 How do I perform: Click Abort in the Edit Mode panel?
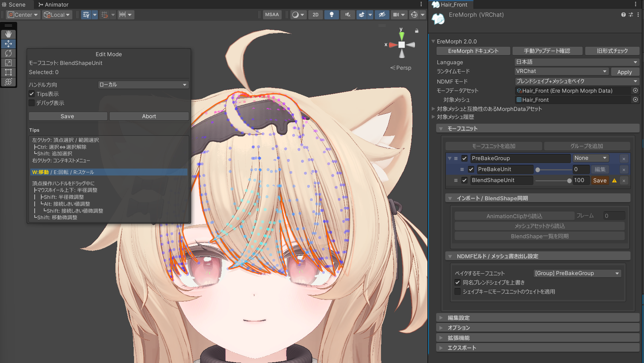pyautogui.click(x=149, y=116)
